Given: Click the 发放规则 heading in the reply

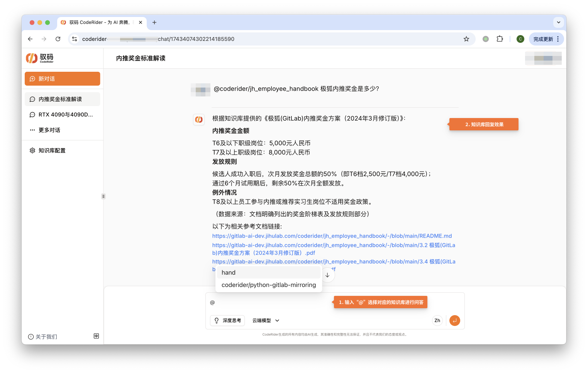Looking at the screenshot, I should [x=225, y=162].
